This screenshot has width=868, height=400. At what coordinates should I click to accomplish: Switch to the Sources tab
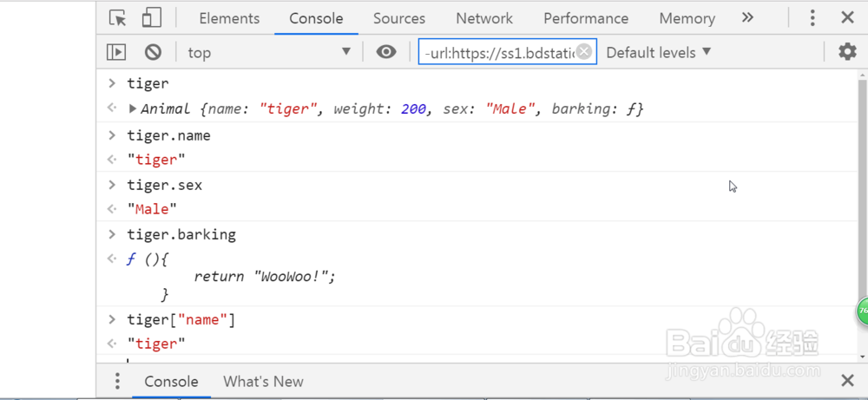(x=399, y=18)
